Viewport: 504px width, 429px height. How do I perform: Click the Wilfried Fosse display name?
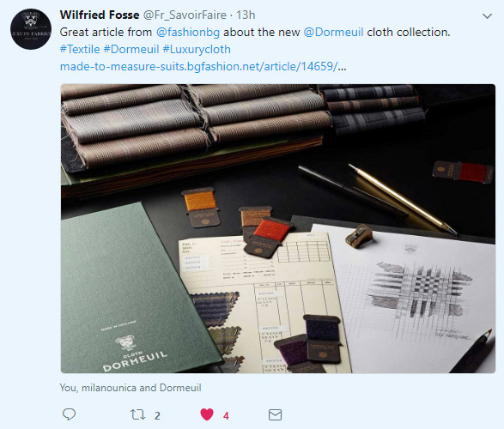100,15
